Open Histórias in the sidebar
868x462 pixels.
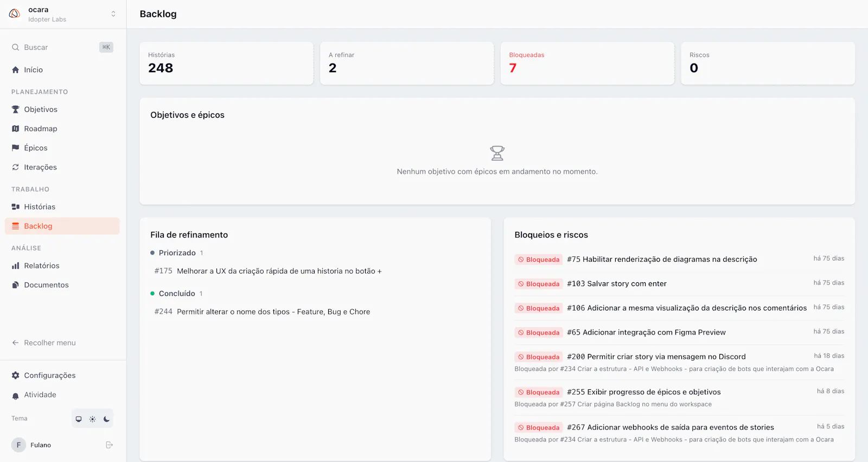pyautogui.click(x=62, y=207)
